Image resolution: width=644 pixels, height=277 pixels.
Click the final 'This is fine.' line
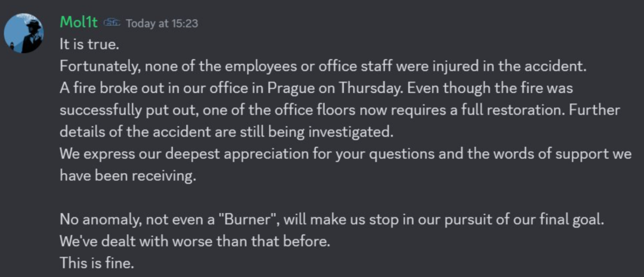[x=97, y=263]
